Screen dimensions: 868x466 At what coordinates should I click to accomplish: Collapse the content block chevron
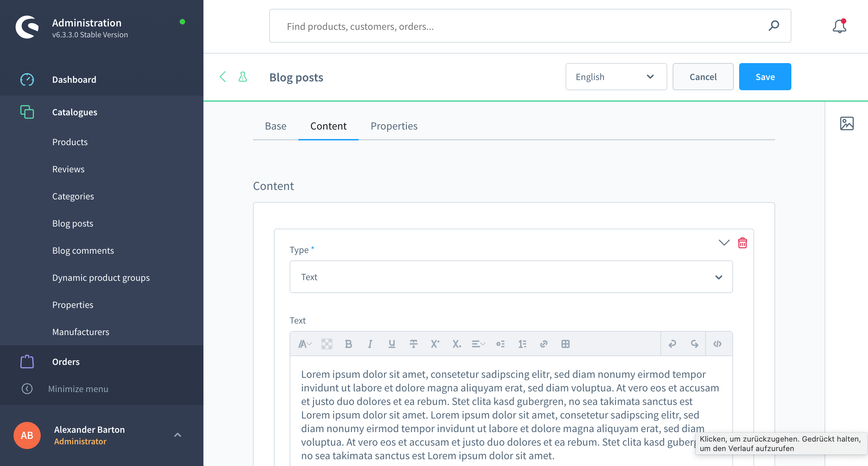pos(724,243)
